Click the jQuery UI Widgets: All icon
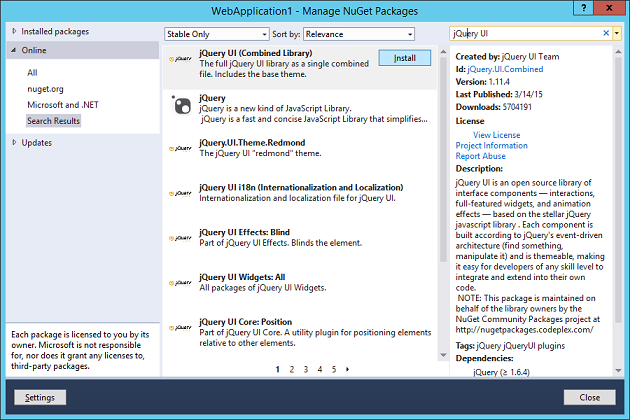This screenshot has width=630, height=420. coord(180,283)
